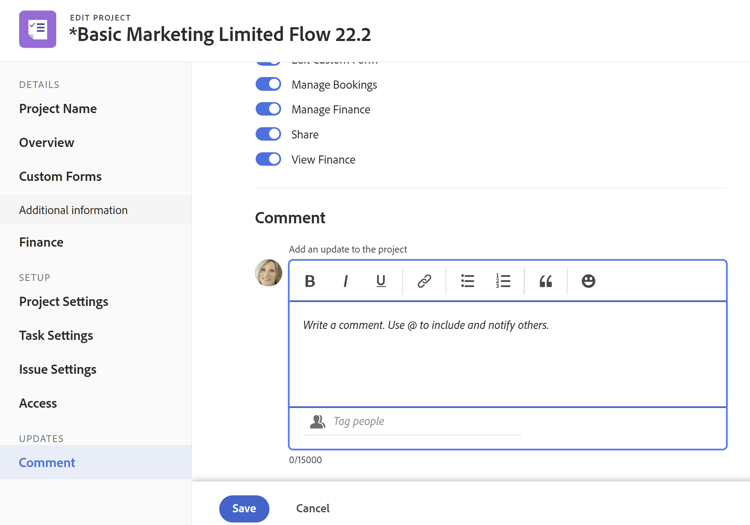
Task: Disable the Manage Bookings toggle
Action: pyautogui.click(x=268, y=85)
